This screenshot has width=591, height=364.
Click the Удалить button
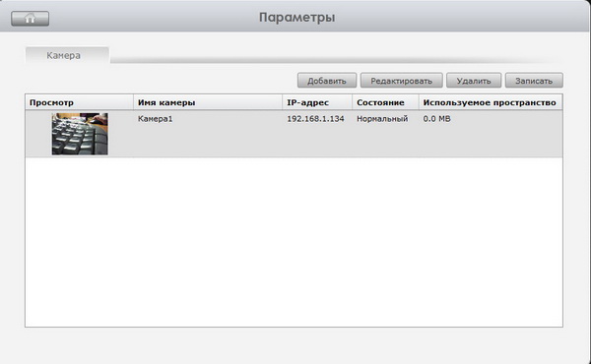(x=474, y=80)
